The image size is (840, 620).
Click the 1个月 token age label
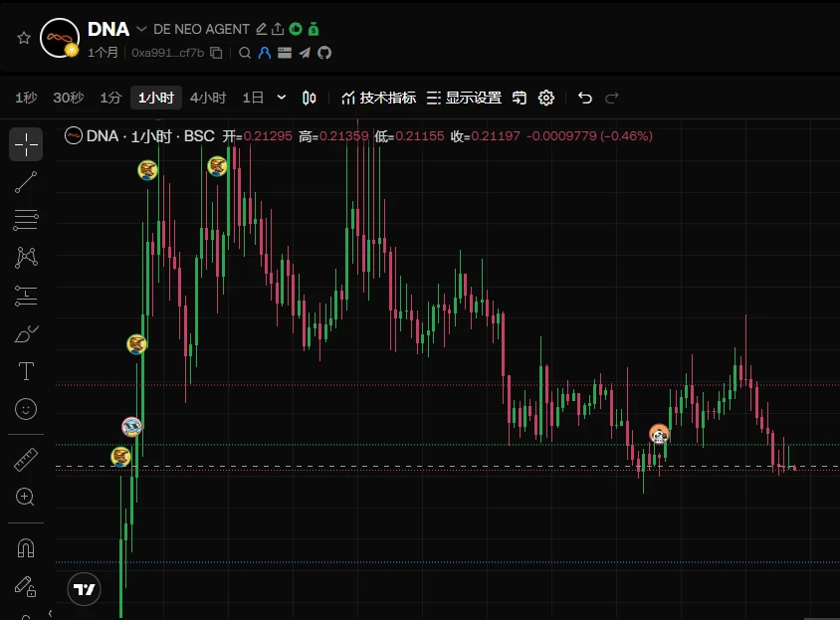(103, 53)
